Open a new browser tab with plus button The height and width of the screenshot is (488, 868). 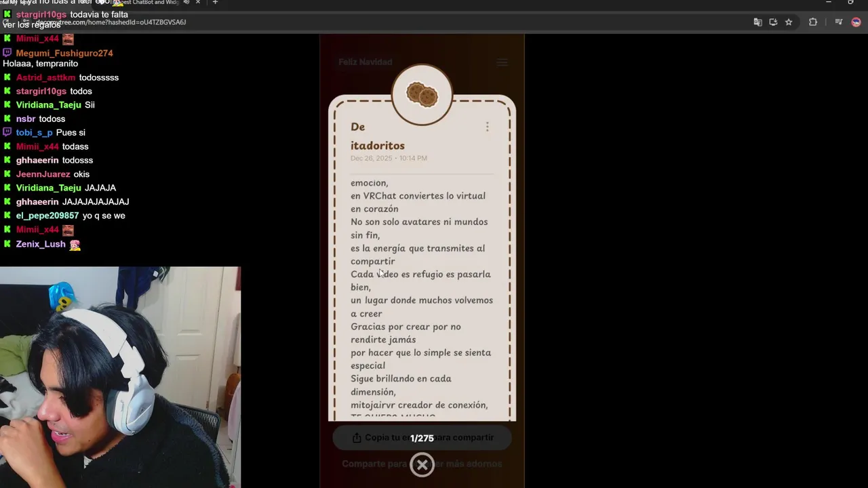click(215, 3)
